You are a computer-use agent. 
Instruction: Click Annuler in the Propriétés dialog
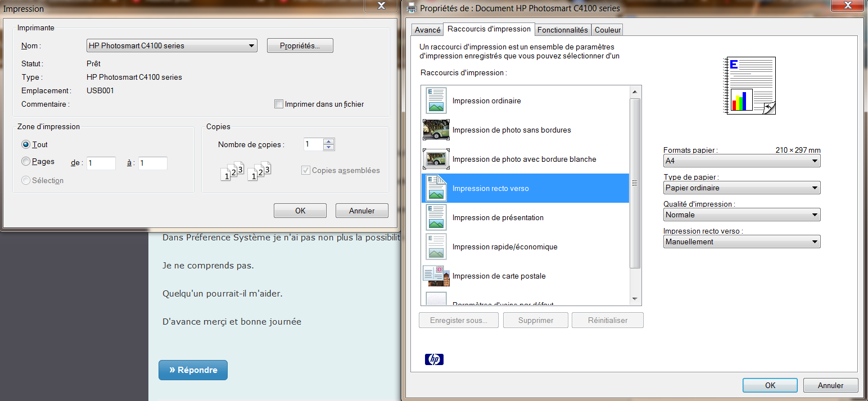coord(830,385)
